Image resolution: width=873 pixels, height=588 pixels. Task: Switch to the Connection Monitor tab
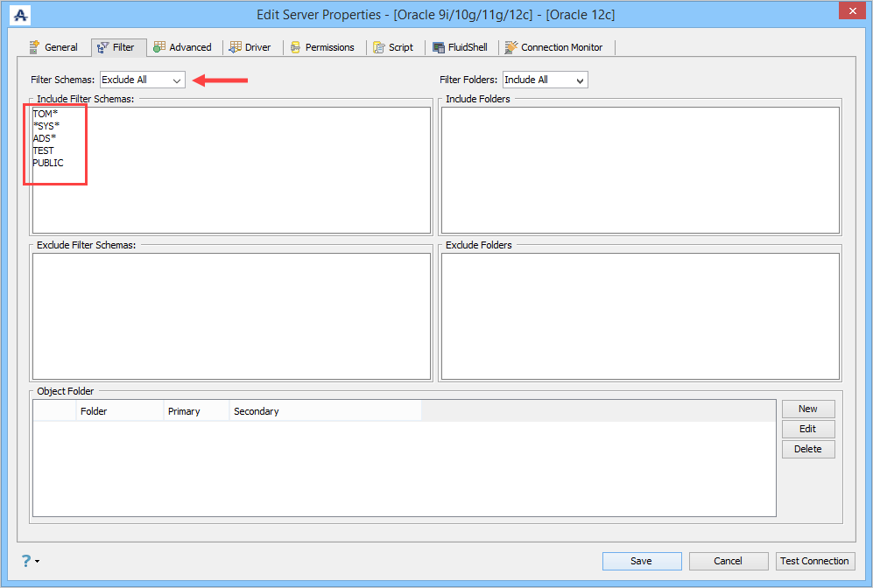(x=554, y=47)
